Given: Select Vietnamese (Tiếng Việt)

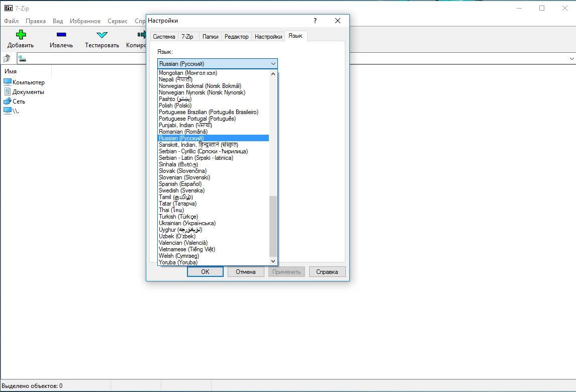Looking at the screenshot, I should pyautogui.click(x=213, y=249).
